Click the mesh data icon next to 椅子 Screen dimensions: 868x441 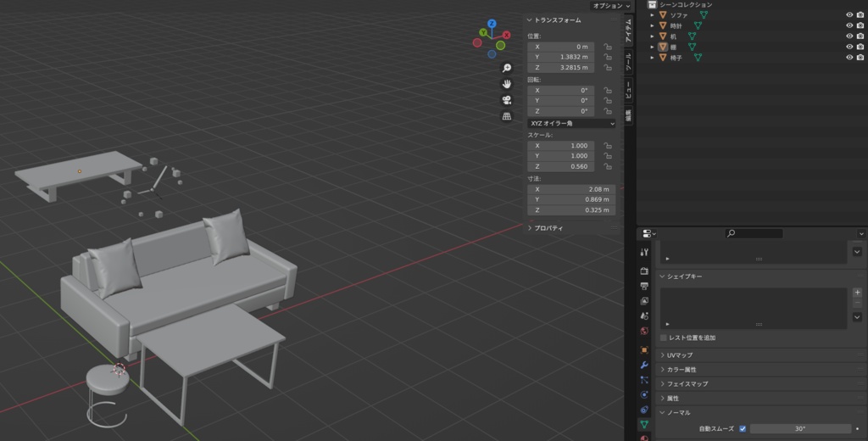pyautogui.click(x=698, y=57)
